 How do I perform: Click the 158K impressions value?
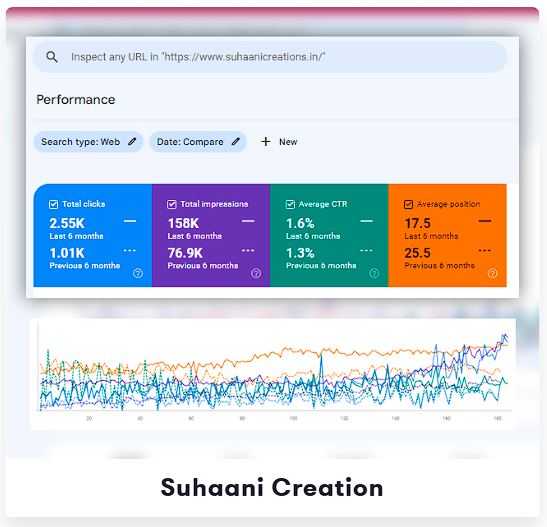[183, 223]
